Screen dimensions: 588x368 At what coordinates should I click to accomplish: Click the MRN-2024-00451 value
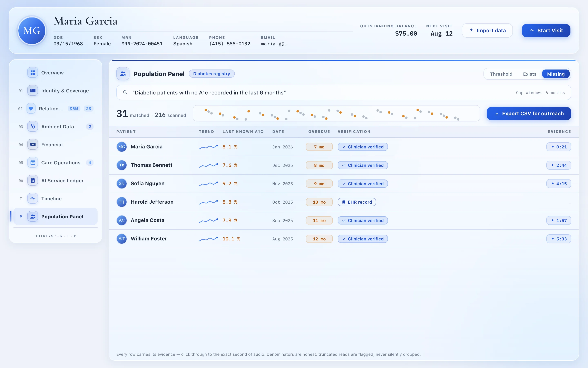click(x=142, y=44)
